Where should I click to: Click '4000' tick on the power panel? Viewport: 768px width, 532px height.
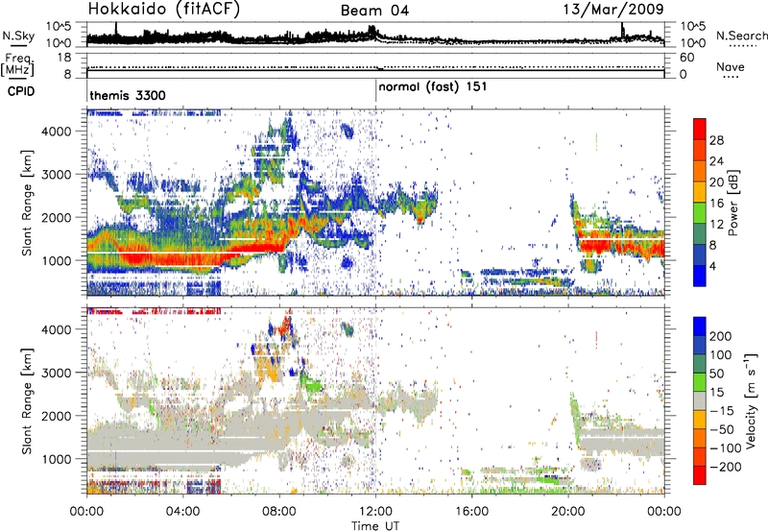click(x=57, y=132)
